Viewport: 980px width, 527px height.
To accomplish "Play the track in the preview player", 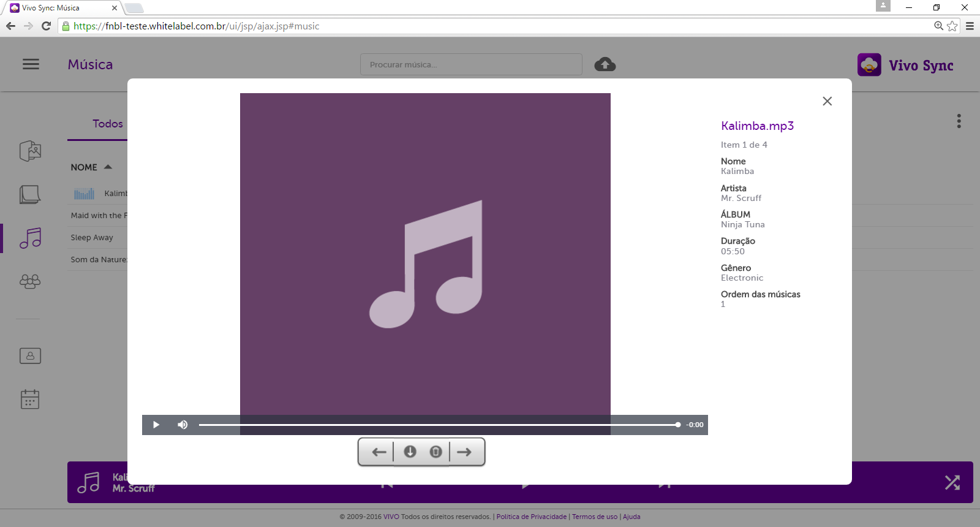I will (x=156, y=425).
